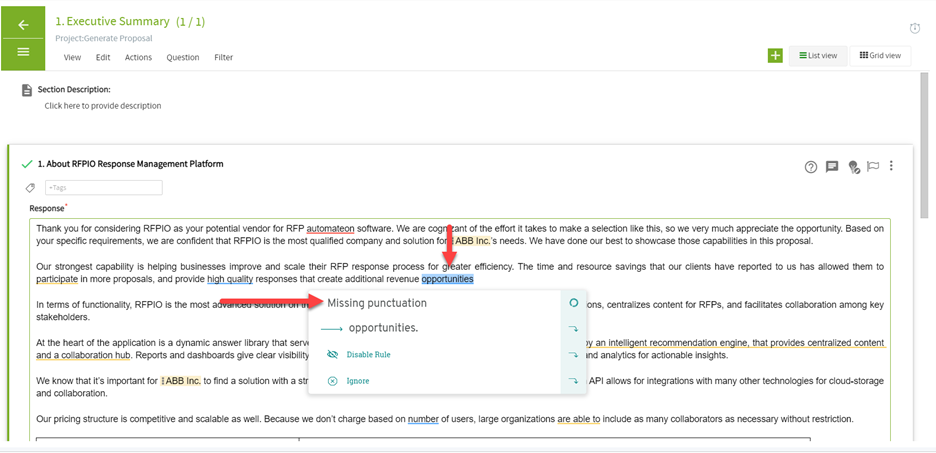Click the crossed-eye Disable Rule icon
The image size is (936, 453).
332,355
